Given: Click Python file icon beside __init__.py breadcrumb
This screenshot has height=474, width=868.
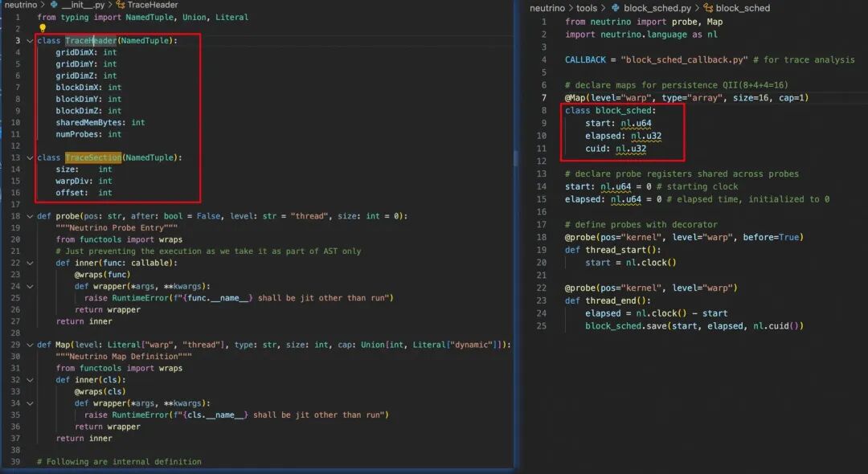Looking at the screenshot, I should [54, 5].
